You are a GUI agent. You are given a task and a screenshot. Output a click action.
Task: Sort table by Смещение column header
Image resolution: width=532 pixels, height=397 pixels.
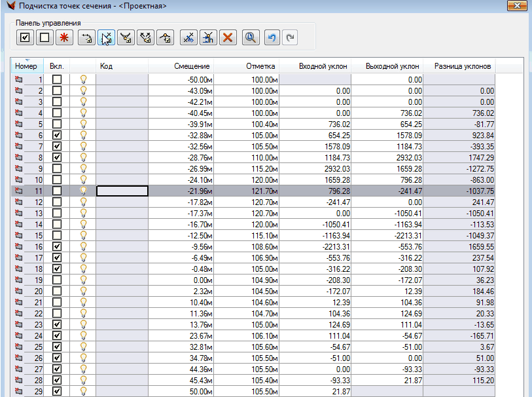[x=191, y=66]
